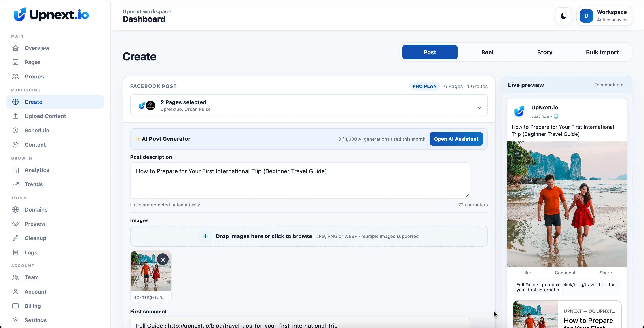Open the Workspace Active session menu

(x=604, y=16)
